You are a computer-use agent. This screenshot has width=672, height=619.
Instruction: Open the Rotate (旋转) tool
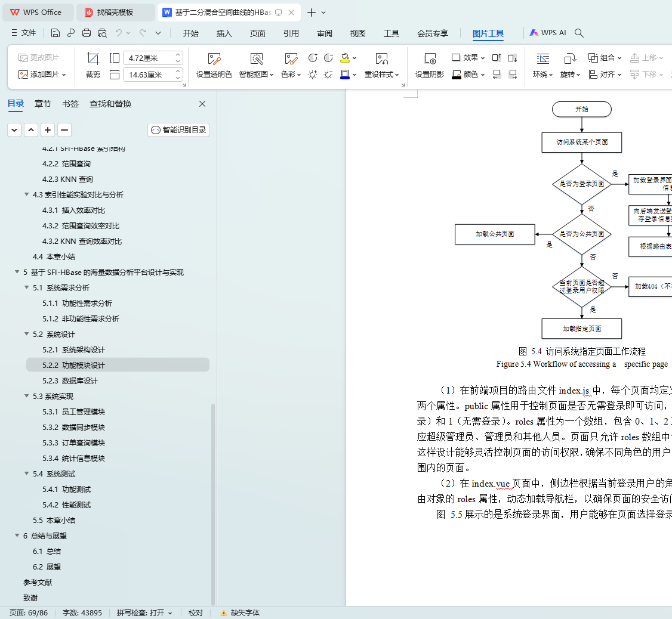(x=570, y=65)
